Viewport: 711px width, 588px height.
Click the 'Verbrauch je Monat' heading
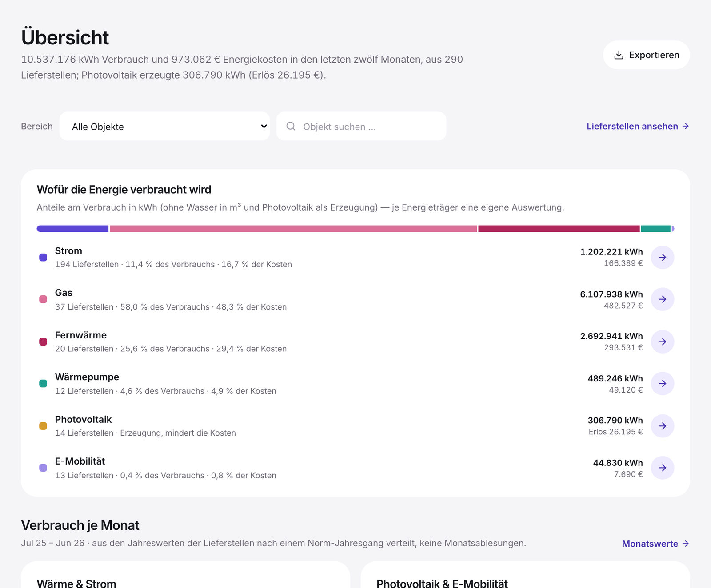80,525
